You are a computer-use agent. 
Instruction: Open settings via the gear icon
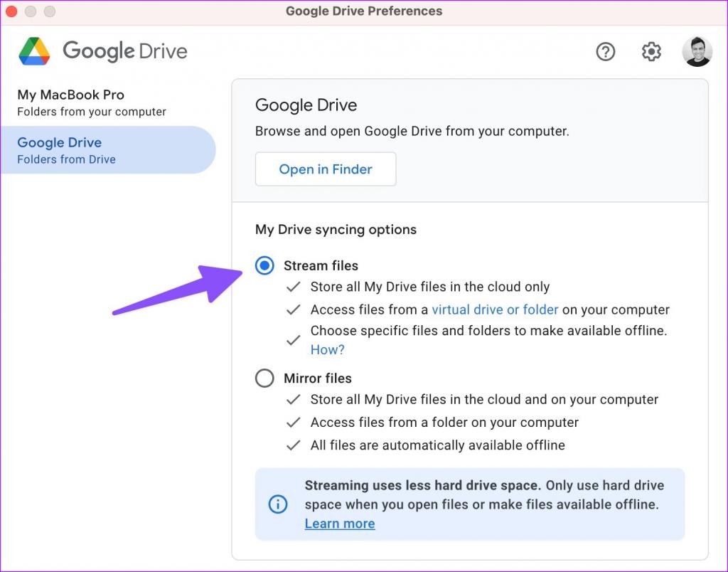tap(651, 51)
